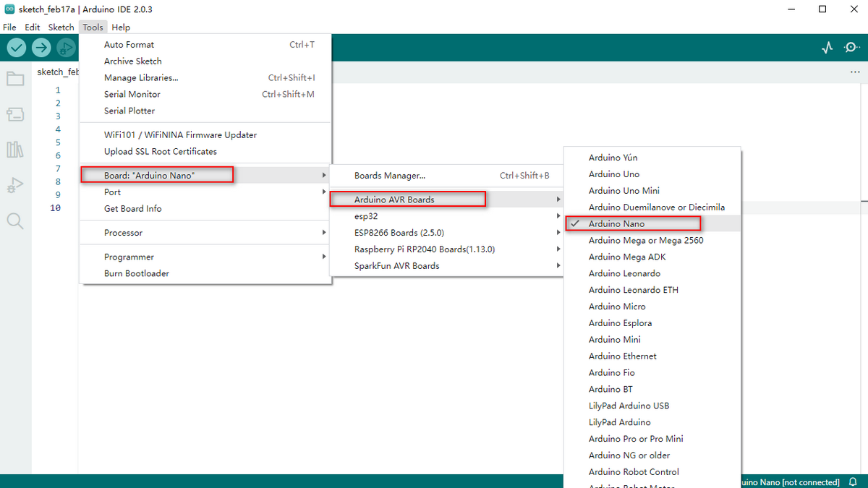Select Arduino Mega or Mega 2560
This screenshot has width=868, height=488.
(652, 240)
